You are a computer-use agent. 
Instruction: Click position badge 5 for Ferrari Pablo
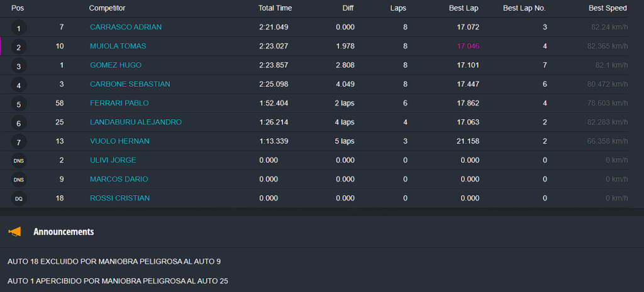19,104
